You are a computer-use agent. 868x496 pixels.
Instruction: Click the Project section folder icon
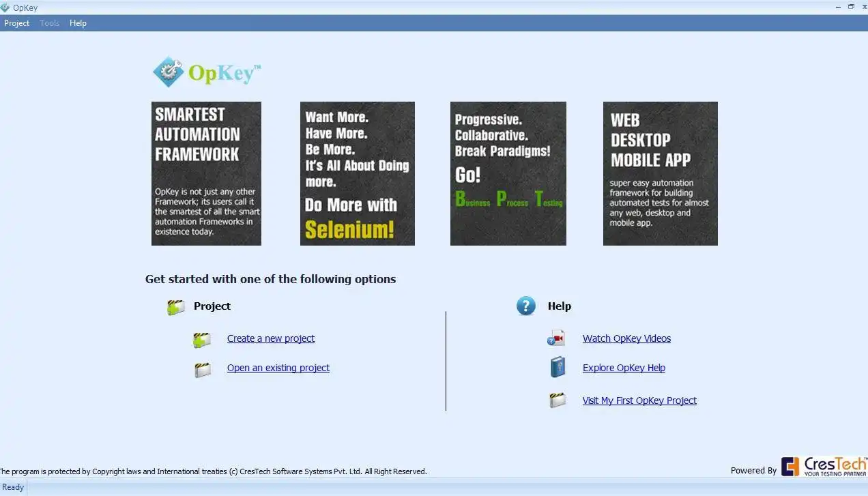pyautogui.click(x=176, y=307)
